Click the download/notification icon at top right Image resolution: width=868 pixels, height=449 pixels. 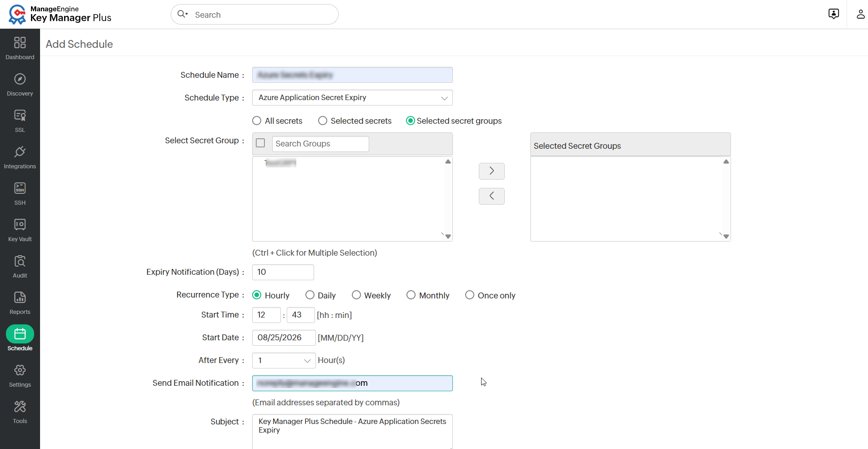(833, 14)
